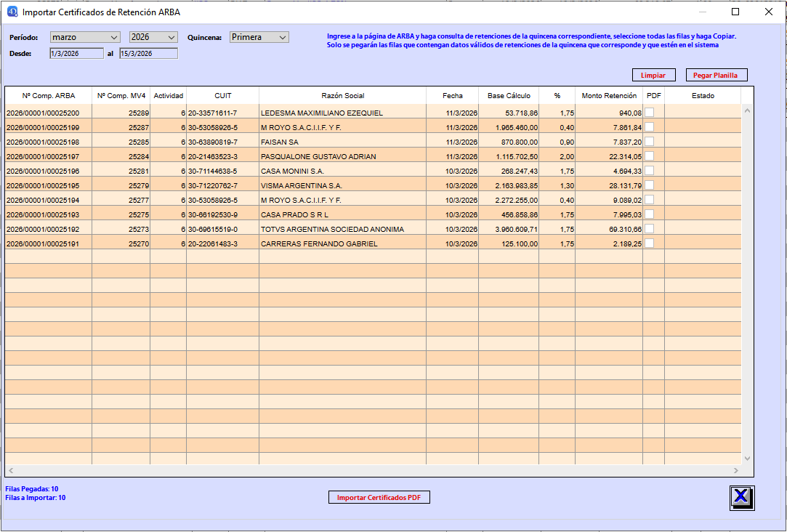Open the month dropdown showing marzo

85,37
